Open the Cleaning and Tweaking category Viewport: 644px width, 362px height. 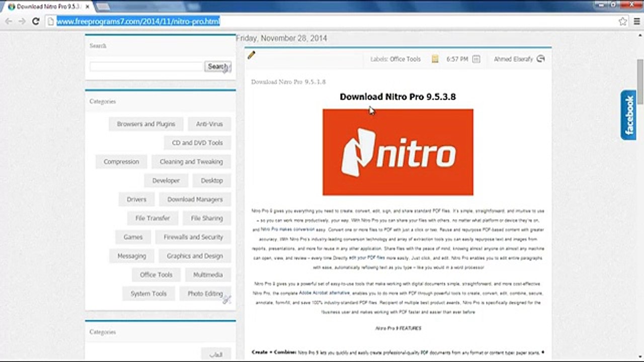click(x=191, y=162)
